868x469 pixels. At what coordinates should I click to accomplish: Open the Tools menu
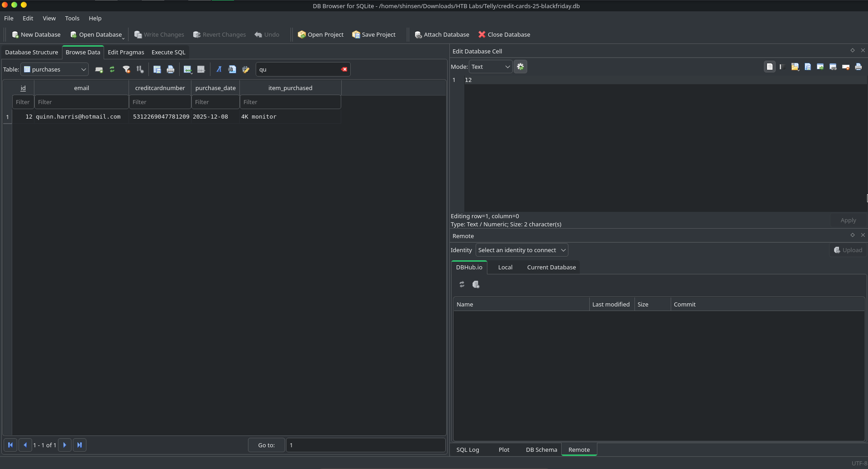tap(72, 18)
